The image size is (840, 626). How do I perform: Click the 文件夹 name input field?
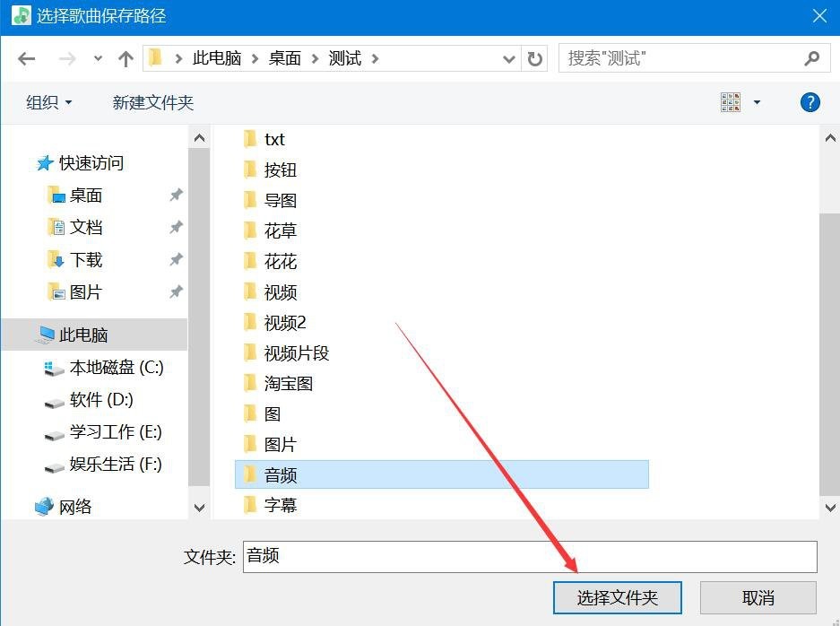tap(530, 556)
